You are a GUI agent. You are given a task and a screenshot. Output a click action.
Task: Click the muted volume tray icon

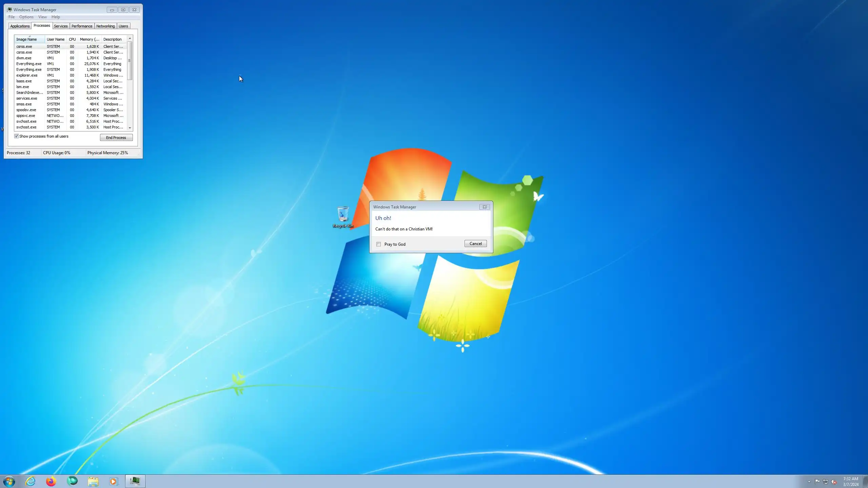tap(834, 482)
